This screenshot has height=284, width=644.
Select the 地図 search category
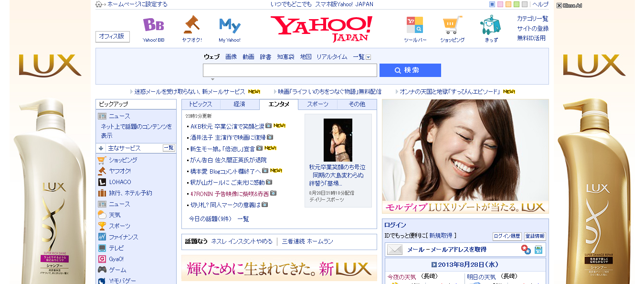tap(306, 57)
